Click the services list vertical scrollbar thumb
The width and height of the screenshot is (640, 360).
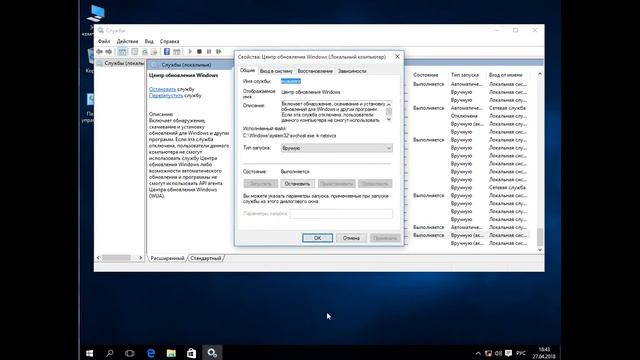coord(540,237)
